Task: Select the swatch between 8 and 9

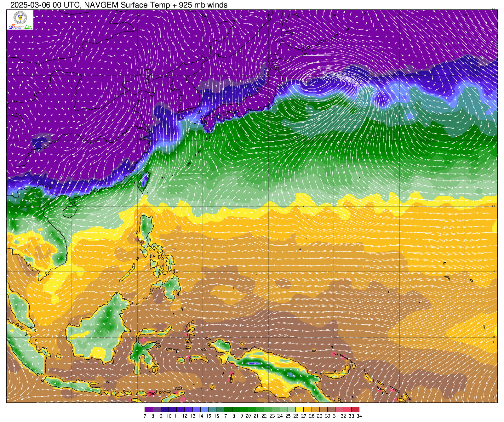Action: [x=157, y=409]
